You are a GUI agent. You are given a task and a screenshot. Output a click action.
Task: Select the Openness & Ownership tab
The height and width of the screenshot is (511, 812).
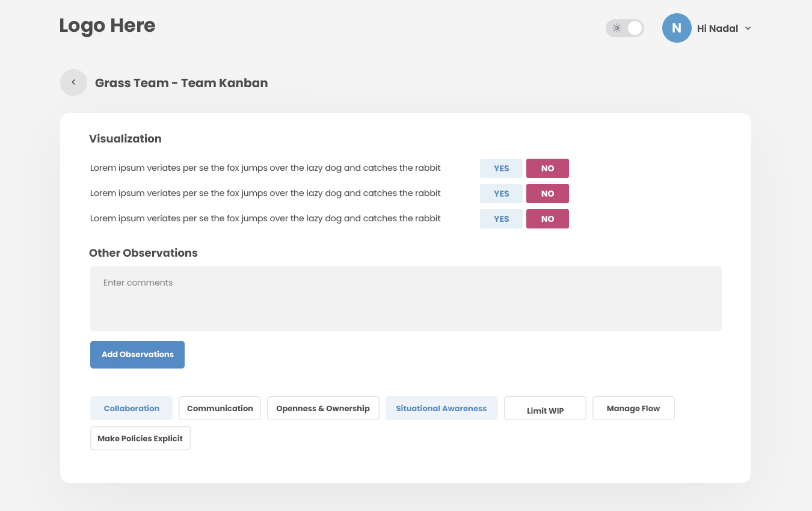(x=323, y=408)
